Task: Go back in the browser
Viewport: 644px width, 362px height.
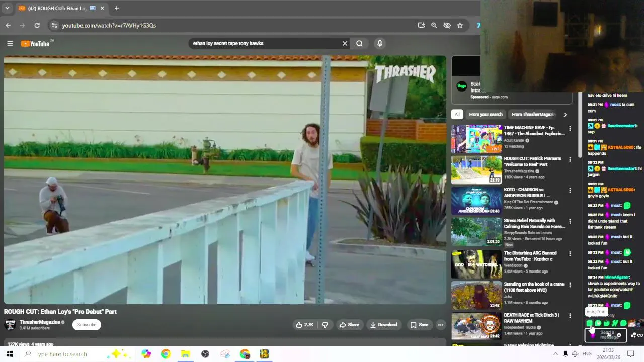Action: click(8, 25)
